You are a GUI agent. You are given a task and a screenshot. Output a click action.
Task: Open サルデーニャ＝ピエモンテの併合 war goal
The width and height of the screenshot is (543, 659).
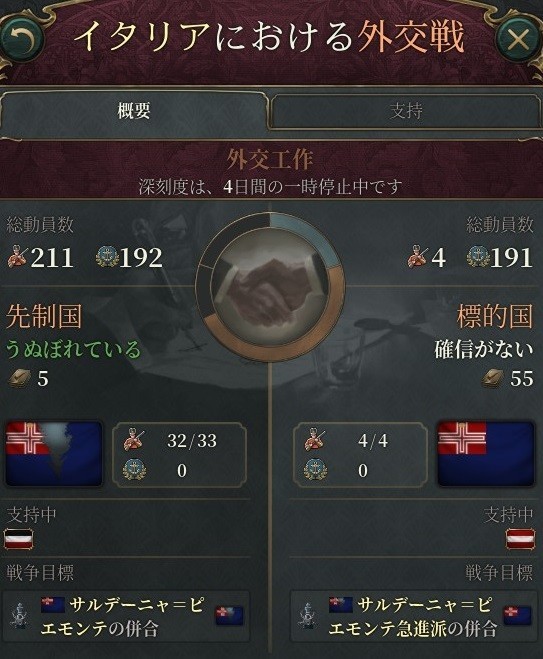[x=126, y=616]
